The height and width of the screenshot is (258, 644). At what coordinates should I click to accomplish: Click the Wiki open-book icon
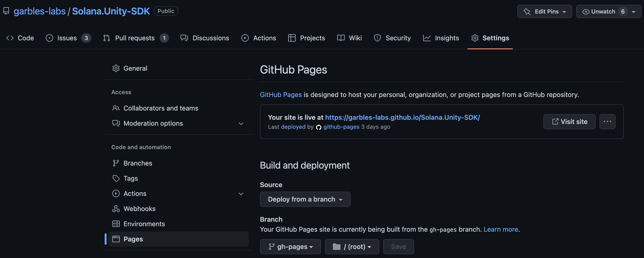341,38
